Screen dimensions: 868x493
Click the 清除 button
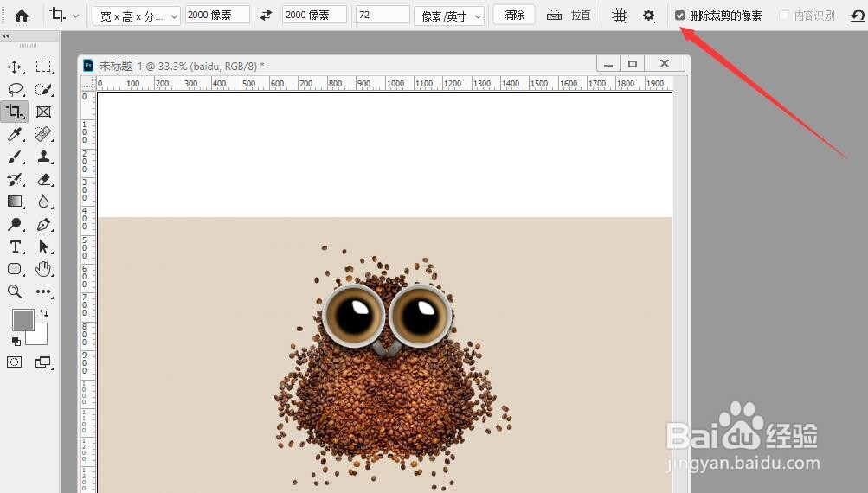click(x=514, y=15)
